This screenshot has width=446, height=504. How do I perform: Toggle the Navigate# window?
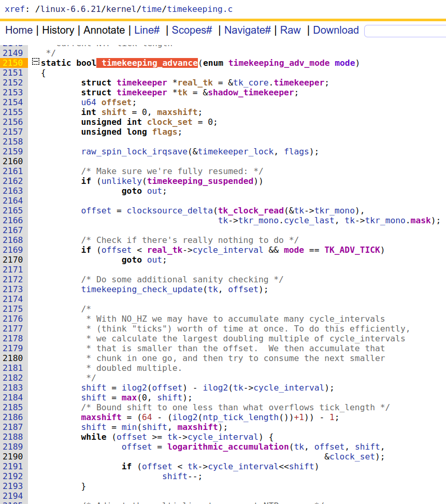247,30
